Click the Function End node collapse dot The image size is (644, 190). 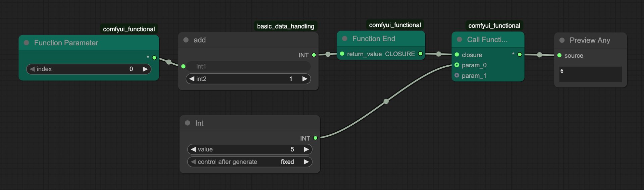[344, 39]
